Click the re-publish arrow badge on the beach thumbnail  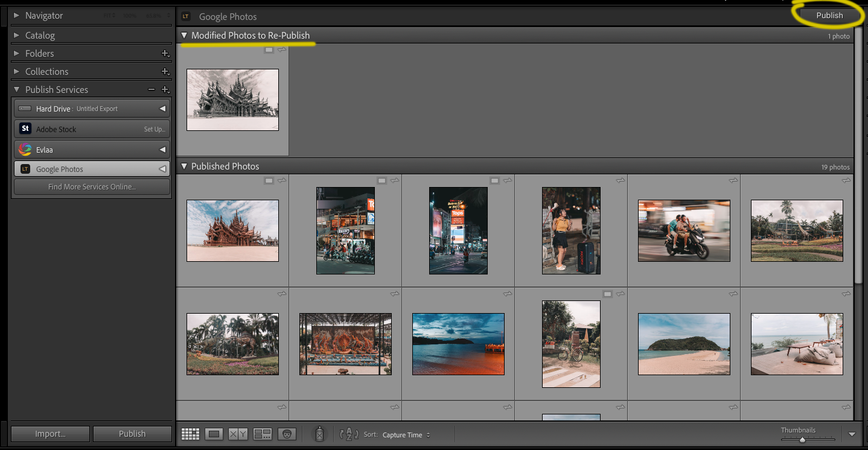tap(733, 294)
